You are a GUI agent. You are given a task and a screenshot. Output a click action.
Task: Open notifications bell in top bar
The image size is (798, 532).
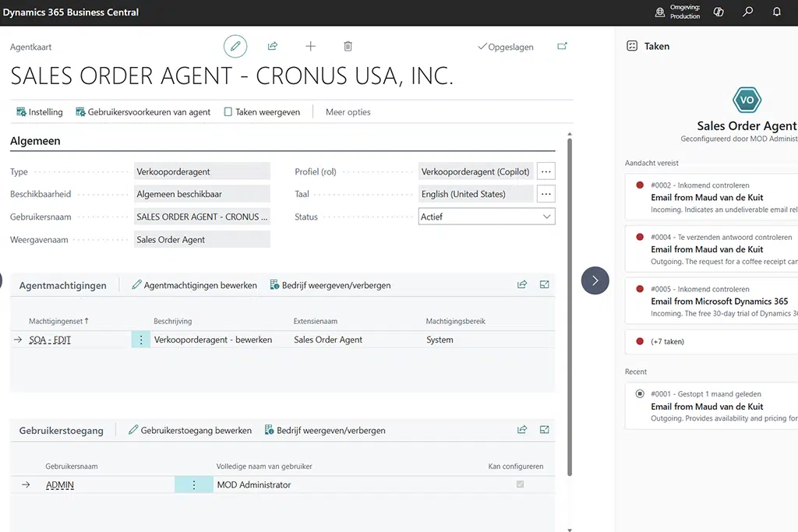[777, 12]
